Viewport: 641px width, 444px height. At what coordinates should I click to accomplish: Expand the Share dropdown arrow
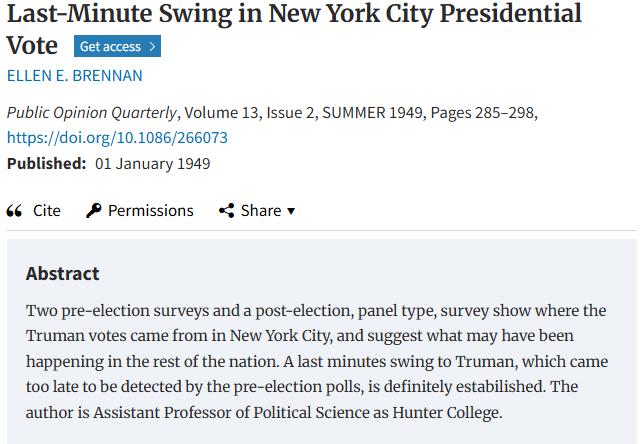[x=291, y=211]
